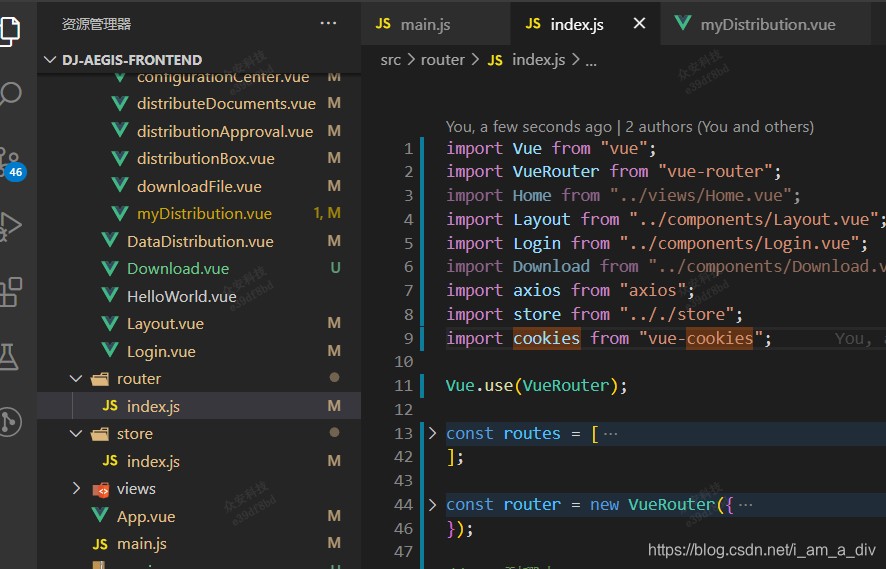Open the Git graph icon in activity bar
This screenshot has height=569, width=886.
click(10, 421)
